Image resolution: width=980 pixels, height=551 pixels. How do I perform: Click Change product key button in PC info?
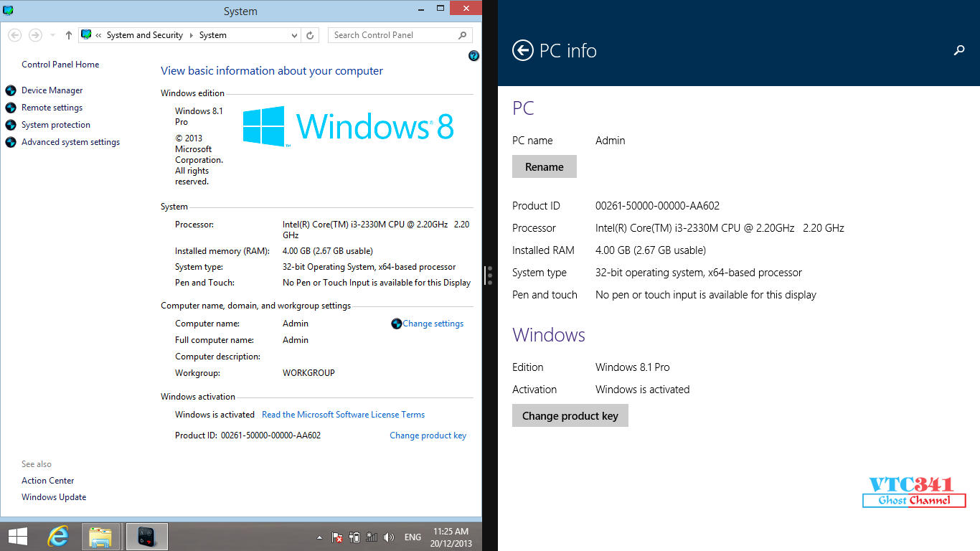click(x=570, y=415)
